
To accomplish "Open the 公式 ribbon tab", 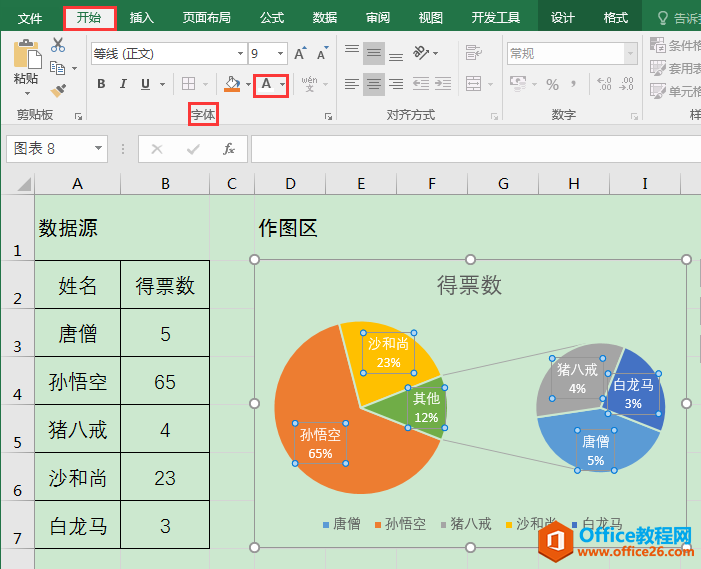I will point(272,18).
